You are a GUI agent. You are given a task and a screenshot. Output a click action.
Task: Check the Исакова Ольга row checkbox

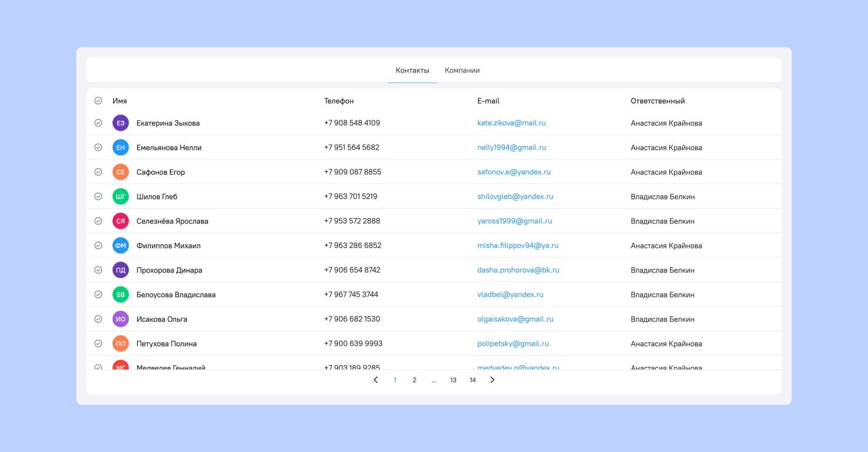(98, 320)
